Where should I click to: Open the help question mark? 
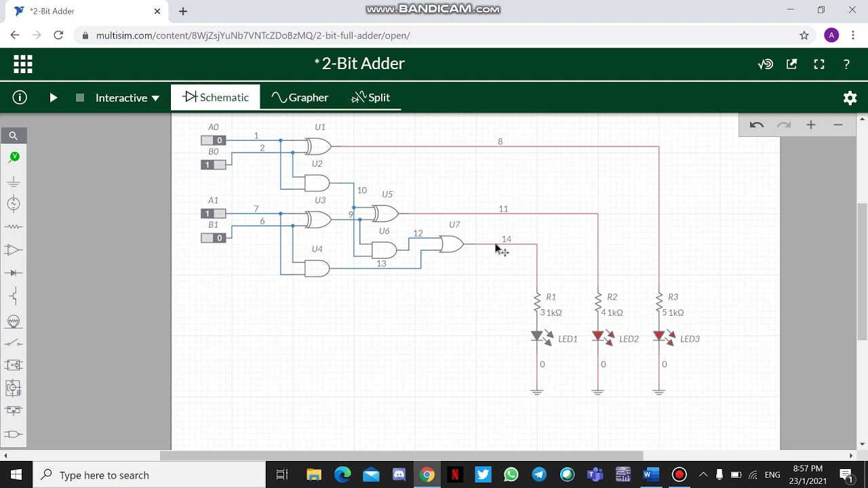click(x=846, y=64)
